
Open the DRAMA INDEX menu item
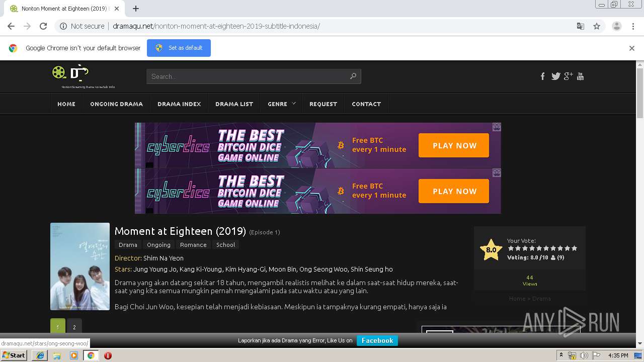[179, 104]
